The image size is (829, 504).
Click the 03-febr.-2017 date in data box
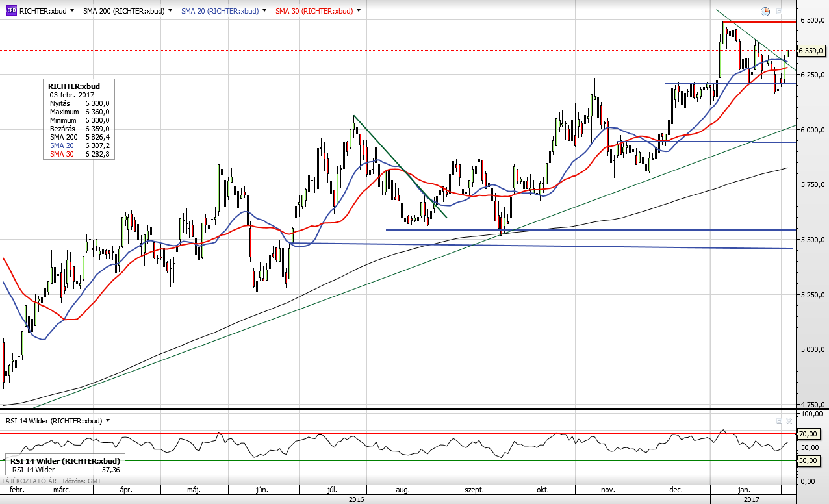[x=72, y=95]
